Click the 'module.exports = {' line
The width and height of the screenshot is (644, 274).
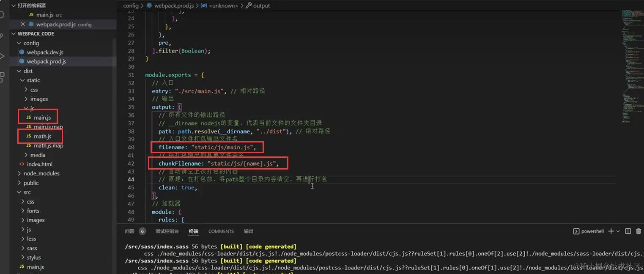click(x=175, y=75)
